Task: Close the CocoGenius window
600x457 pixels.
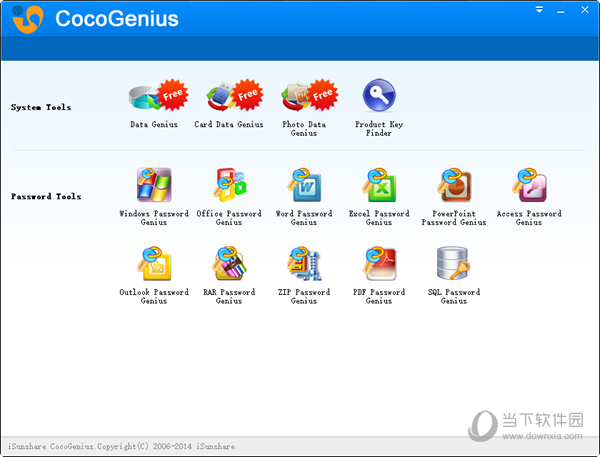Action: point(585,10)
